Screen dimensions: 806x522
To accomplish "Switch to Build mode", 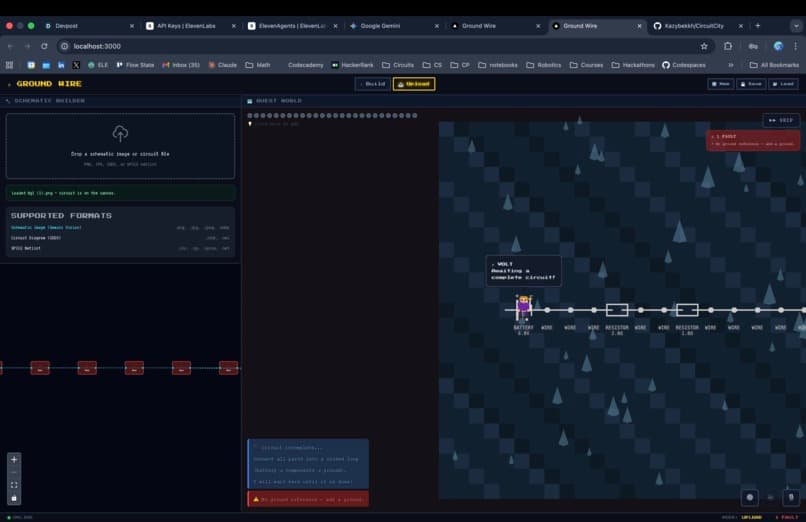I will (373, 84).
